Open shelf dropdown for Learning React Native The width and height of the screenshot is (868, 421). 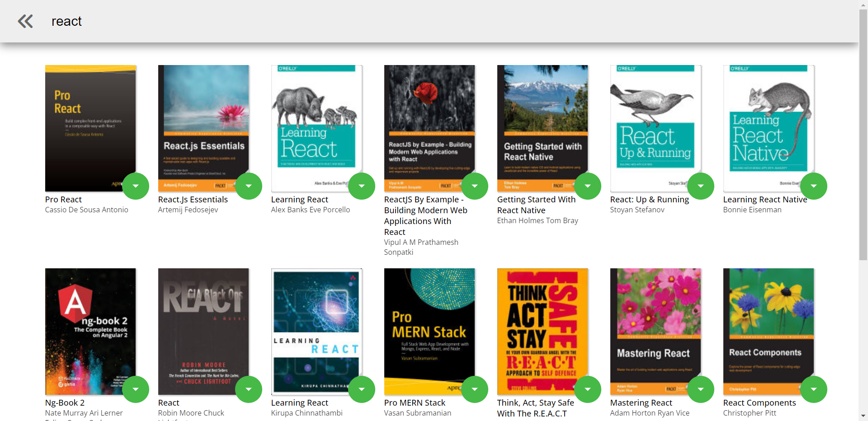tap(814, 186)
